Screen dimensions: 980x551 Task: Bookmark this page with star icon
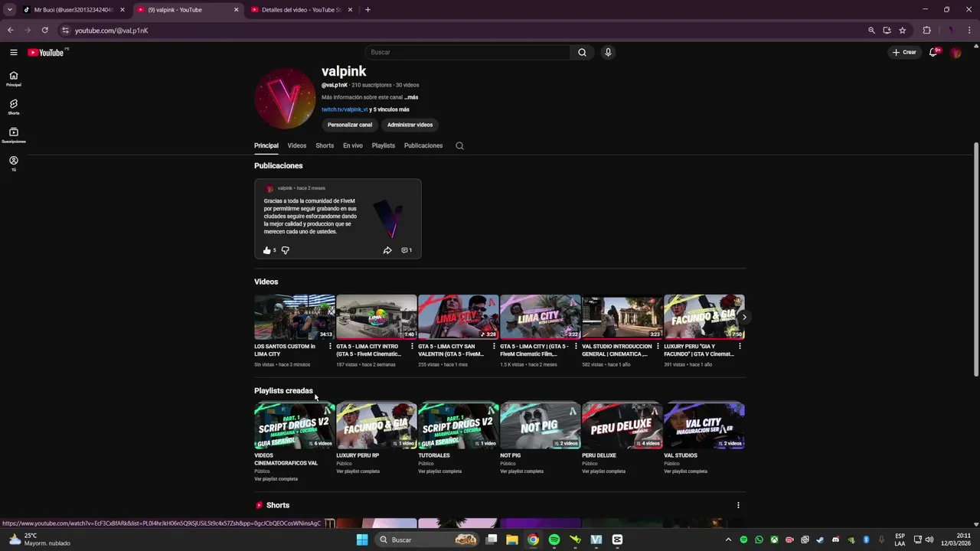(903, 31)
